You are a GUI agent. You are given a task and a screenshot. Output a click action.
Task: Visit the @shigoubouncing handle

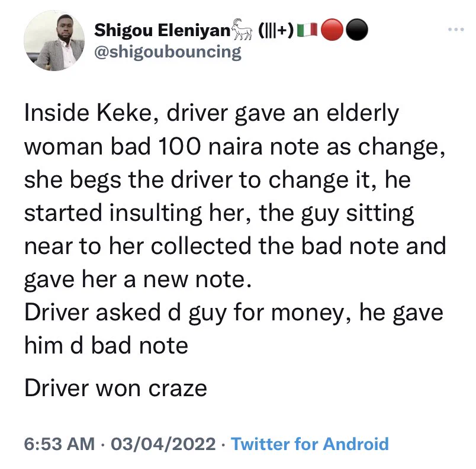(168, 52)
